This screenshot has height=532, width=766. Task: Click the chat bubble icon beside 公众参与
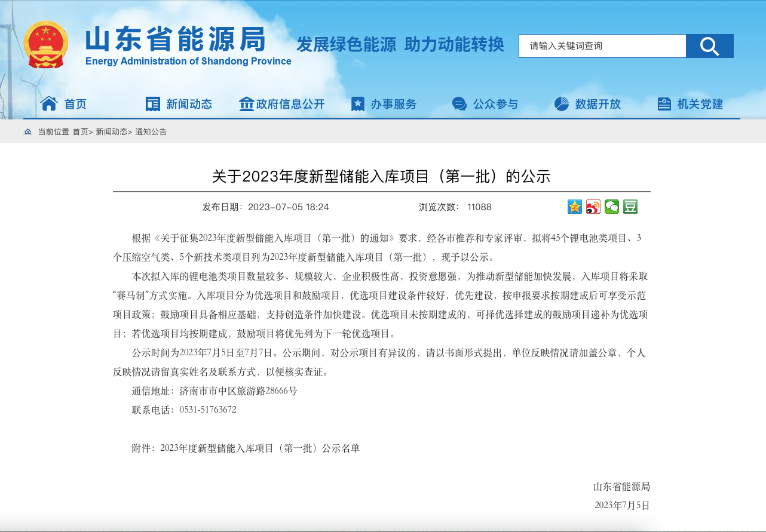point(459,104)
